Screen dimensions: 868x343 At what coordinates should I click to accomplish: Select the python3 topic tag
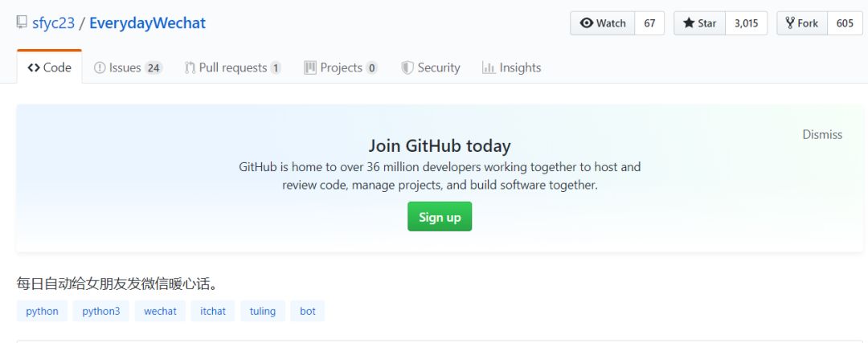coord(100,311)
